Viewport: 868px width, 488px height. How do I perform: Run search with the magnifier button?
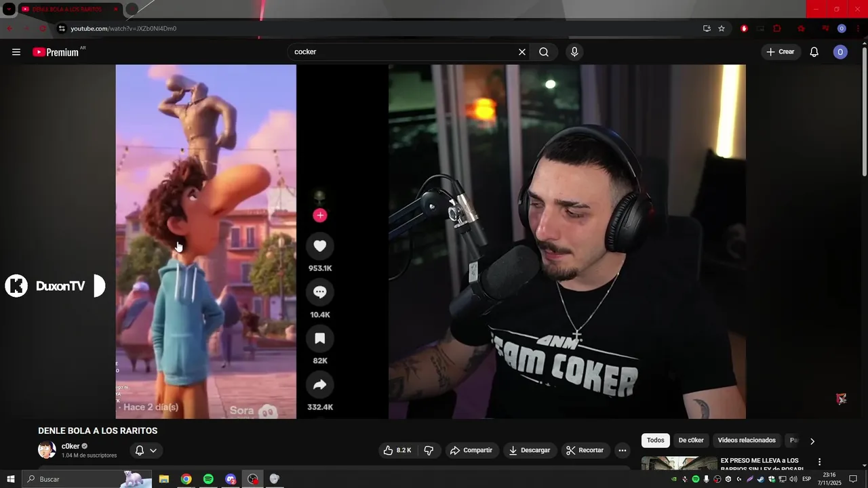[544, 52]
